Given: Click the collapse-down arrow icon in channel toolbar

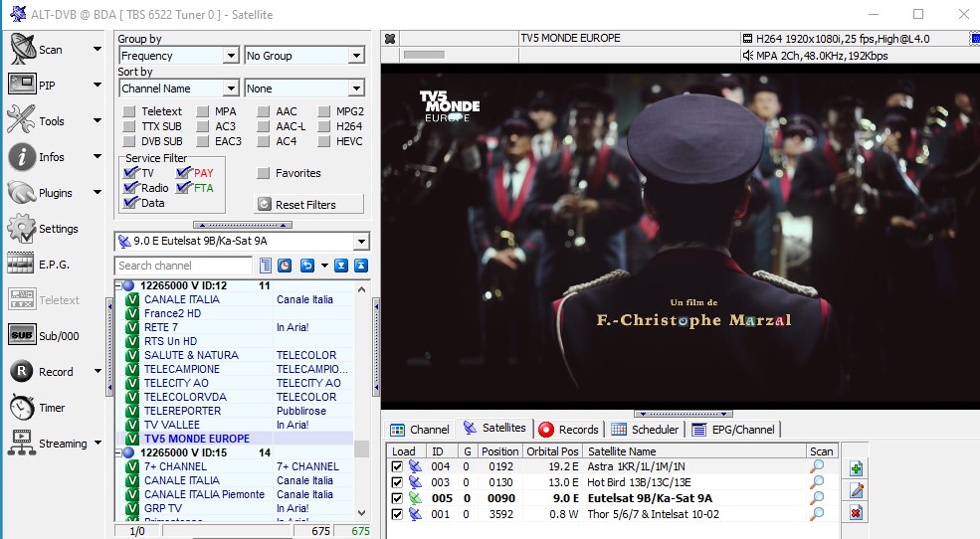Looking at the screenshot, I should pos(341,266).
